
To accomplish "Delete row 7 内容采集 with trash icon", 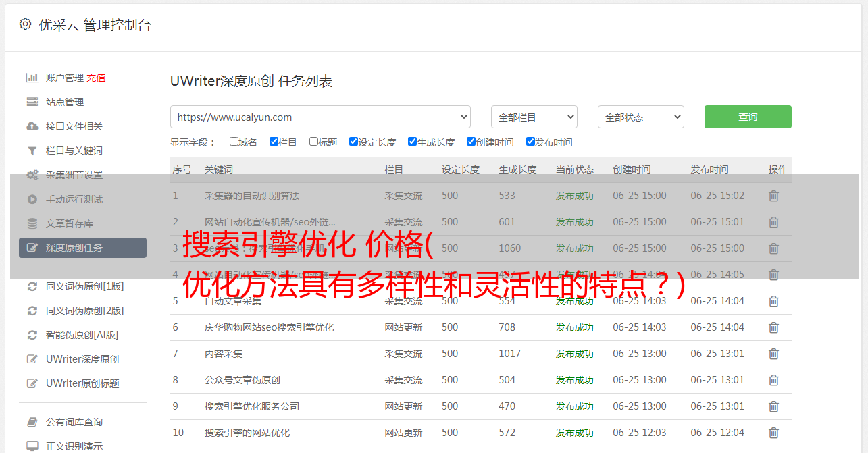I will [774, 354].
